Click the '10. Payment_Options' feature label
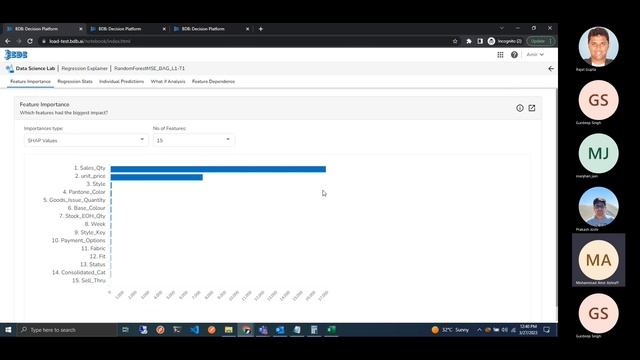Screen dimensions: 640x360 pos(78,240)
